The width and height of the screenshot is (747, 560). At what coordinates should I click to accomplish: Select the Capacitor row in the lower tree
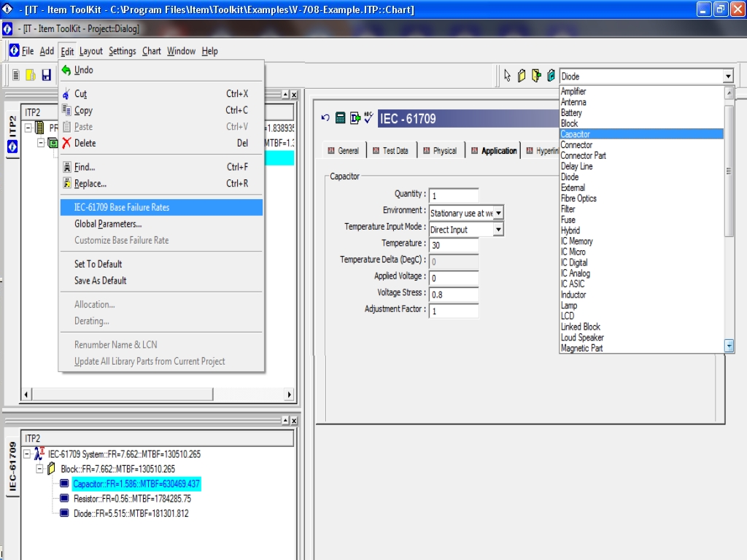136,484
